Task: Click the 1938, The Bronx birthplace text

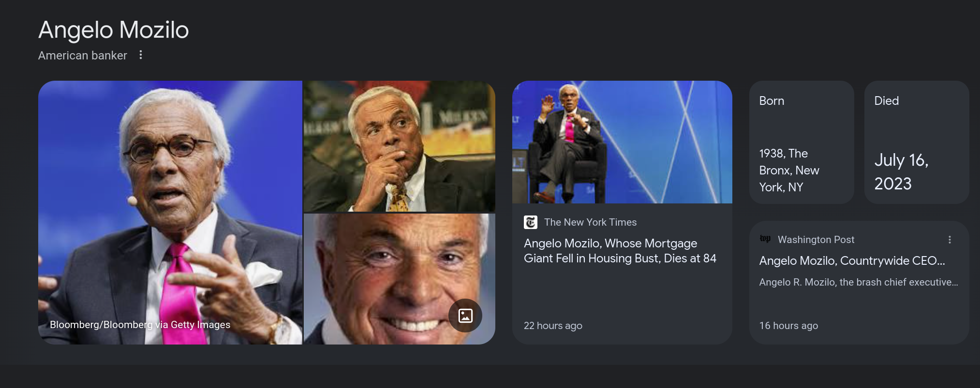Action: (789, 170)
